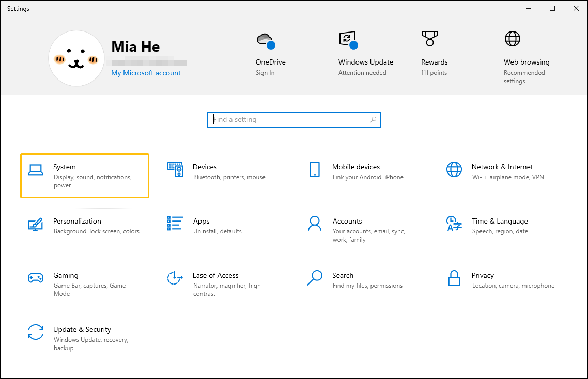
Task: Open System settings
Action: pos(84,176)
